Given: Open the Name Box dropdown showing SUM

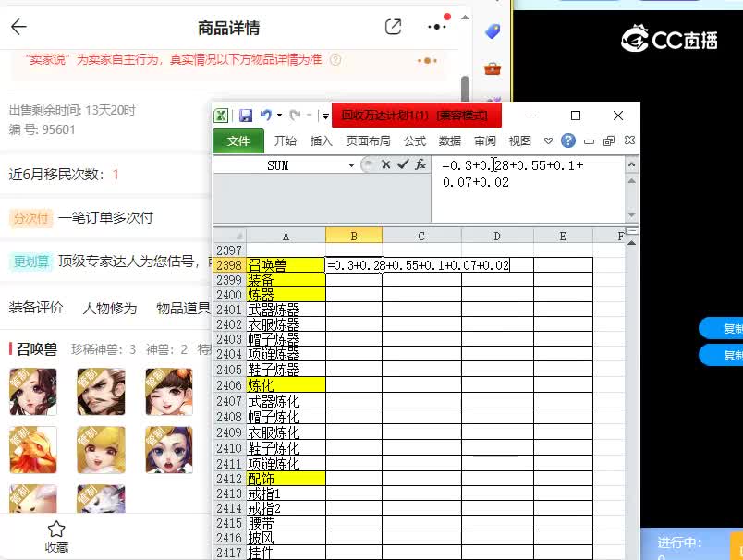Looking at the screenshot, I should 352,164.
